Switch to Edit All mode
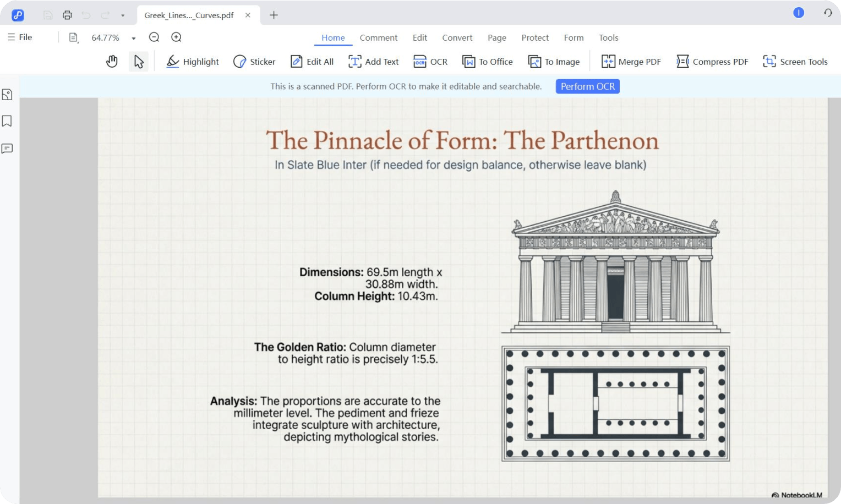 click(x=312, y=61)
